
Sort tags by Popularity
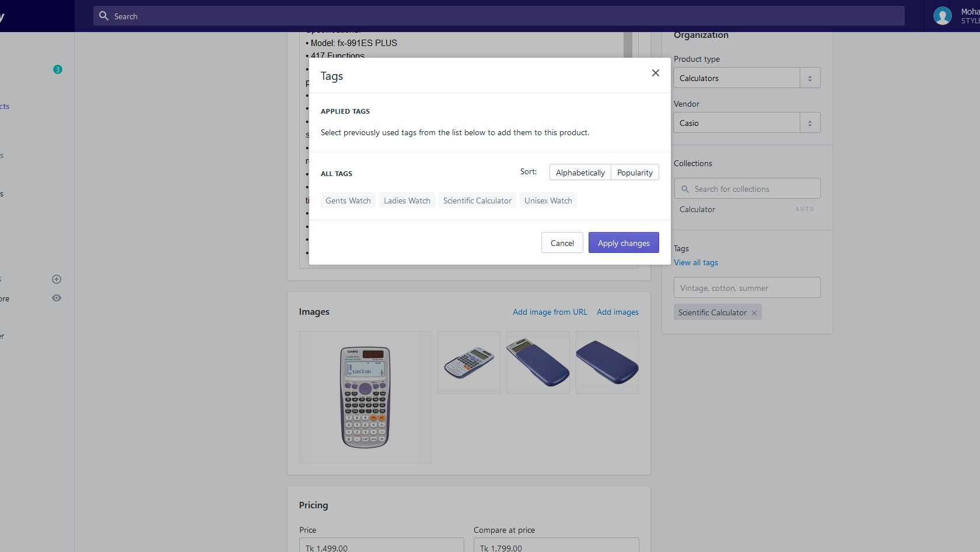click(x=635, y=173)
